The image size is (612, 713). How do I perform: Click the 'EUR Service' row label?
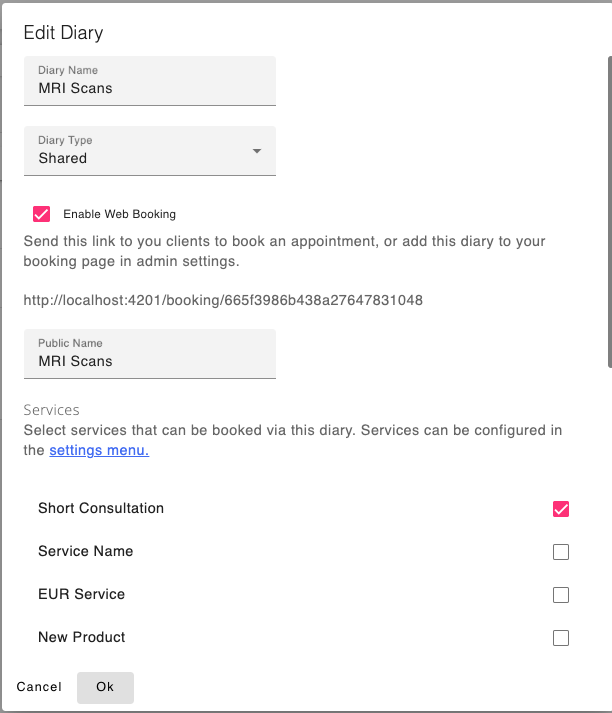[x=81, y=594]
